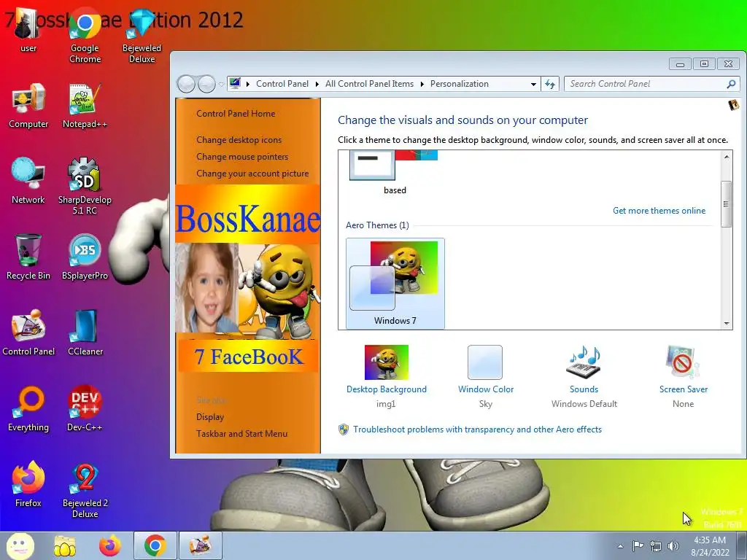The image size is (747, 560).
Task: Select the Recycle Bin icon
Action: (28, 257)
